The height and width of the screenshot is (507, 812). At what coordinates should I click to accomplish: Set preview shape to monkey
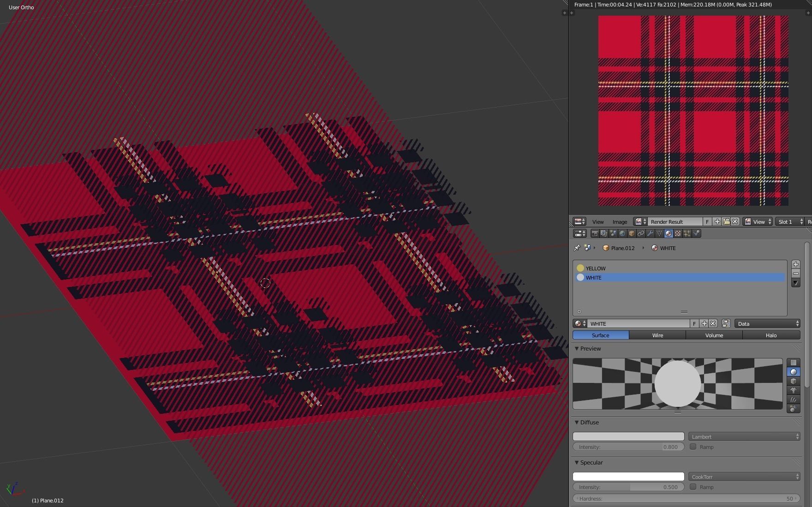coord(794,390)
